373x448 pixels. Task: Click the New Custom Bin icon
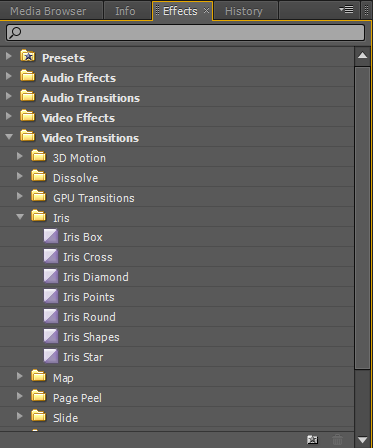[312, 440]
